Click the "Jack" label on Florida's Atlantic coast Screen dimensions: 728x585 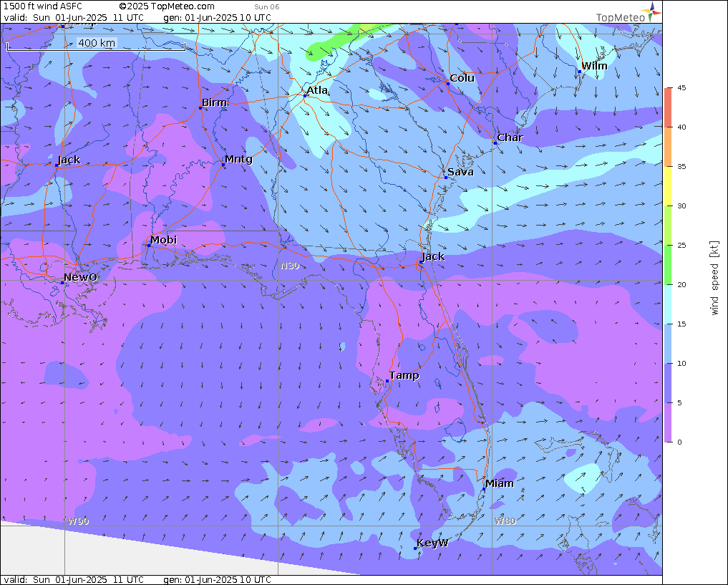click(433, 256)
